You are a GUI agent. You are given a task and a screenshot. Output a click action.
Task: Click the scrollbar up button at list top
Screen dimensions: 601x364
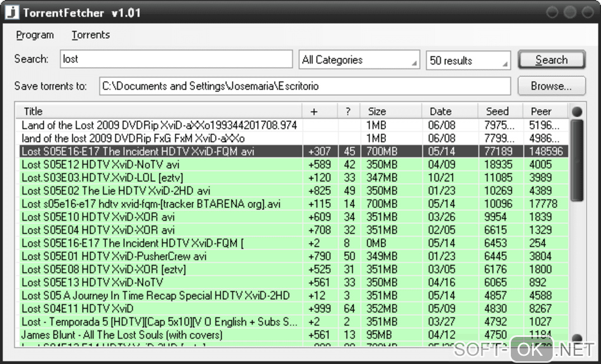pos(577,111)
